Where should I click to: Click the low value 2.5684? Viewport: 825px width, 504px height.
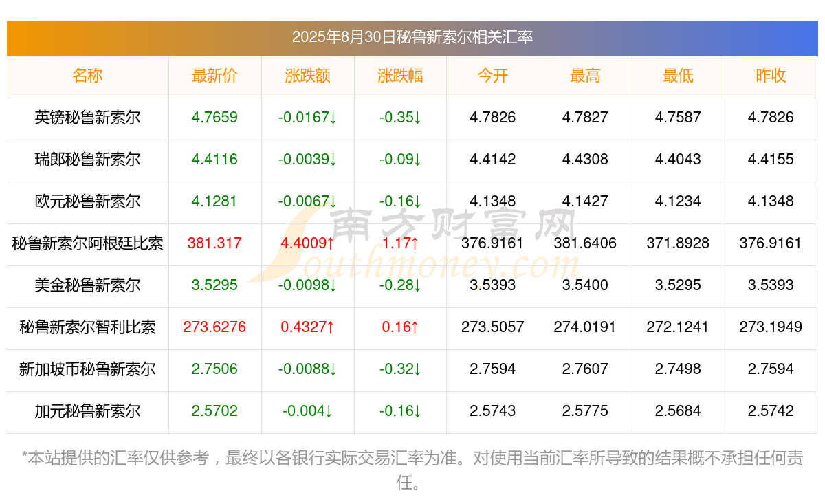(x=679, y=411)
